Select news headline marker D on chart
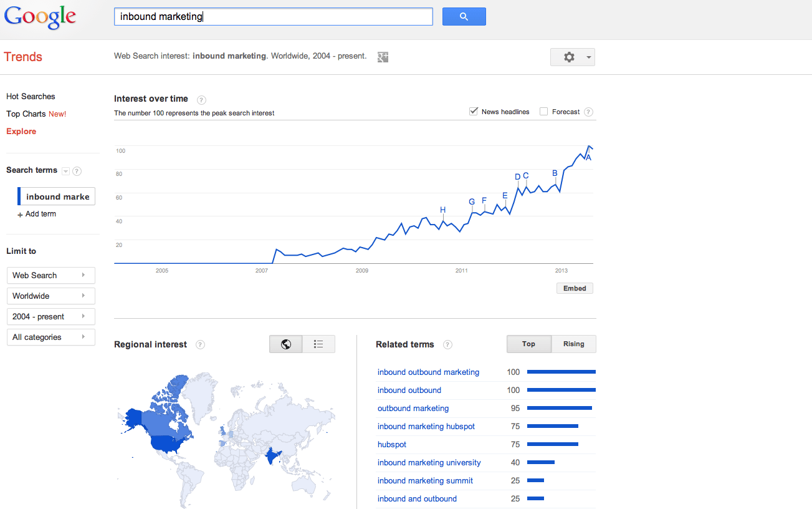 (517, 177)
